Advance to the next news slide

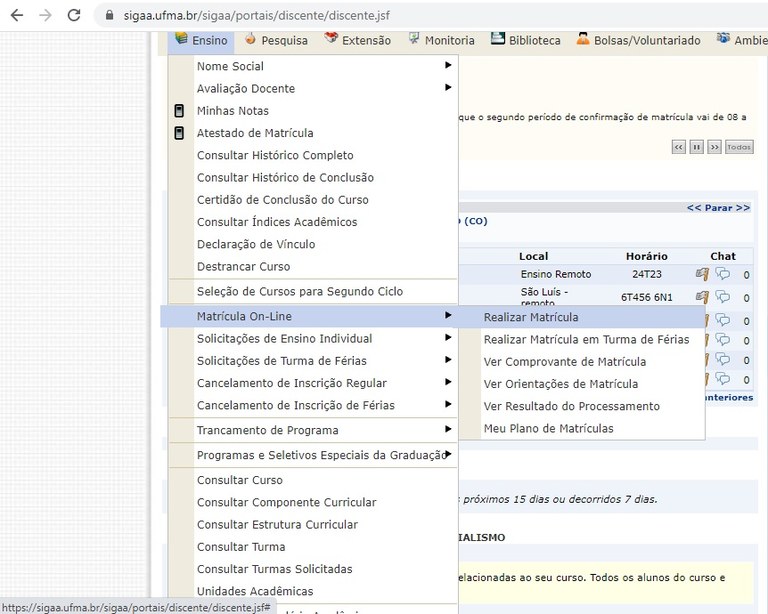coord(714,147)
